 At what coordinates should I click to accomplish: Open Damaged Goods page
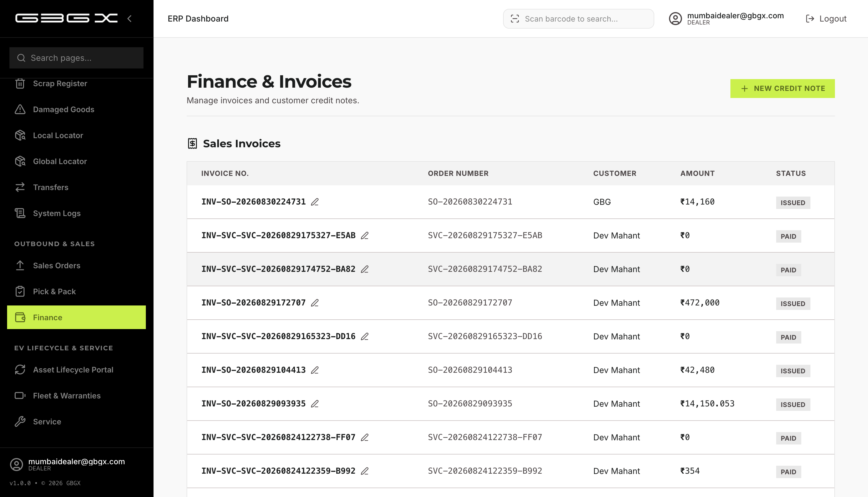pyautogui.click(x=76, y=109)
